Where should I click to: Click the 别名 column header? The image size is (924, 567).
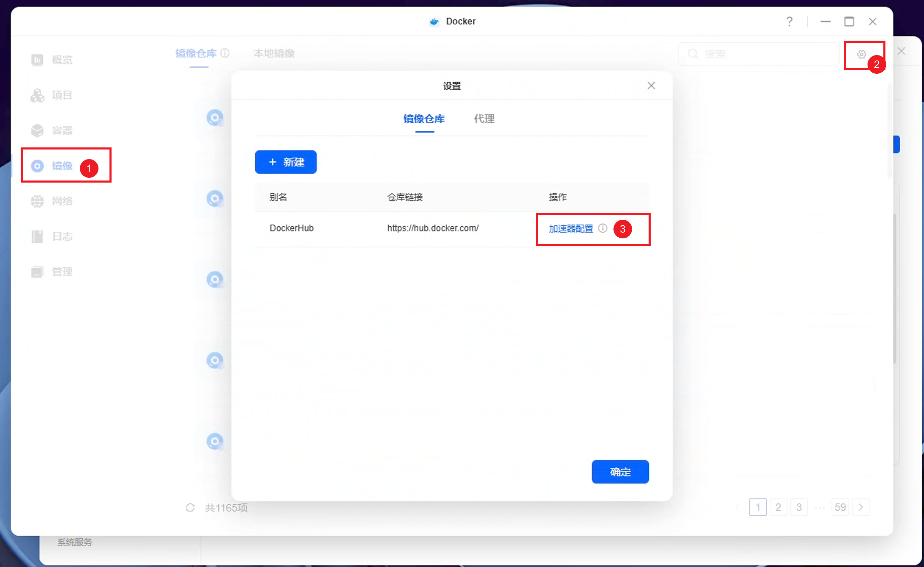coord(278,197)
